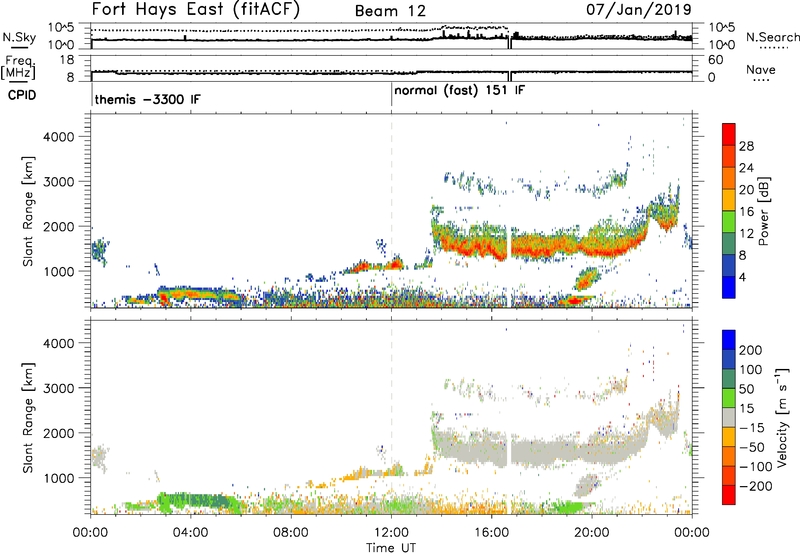Viewport: 800px width, 554px height.
Task: Click the '4000' tick on power panel axis
Action: 59,137
